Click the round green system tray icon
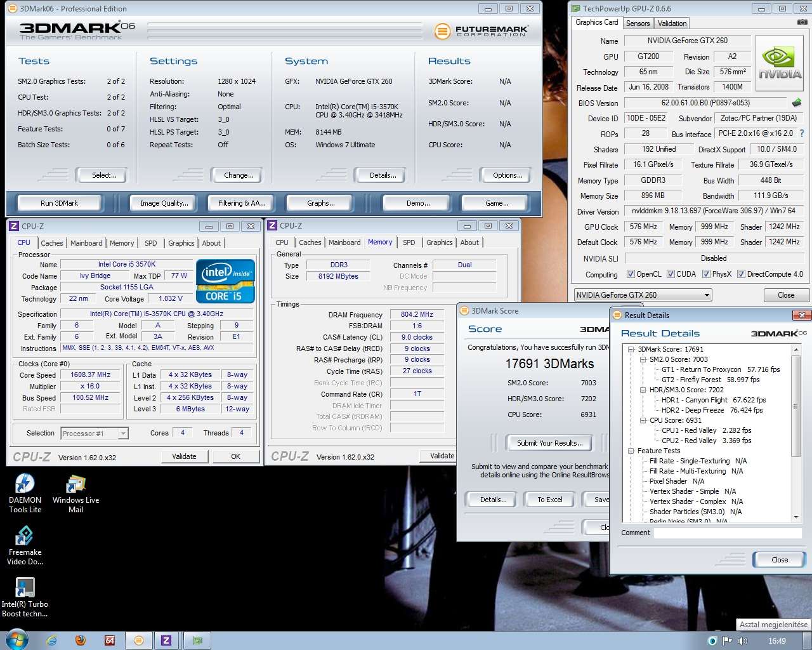Image resolution: width=812 pixels, height=650 pixels. click(712, 641)
